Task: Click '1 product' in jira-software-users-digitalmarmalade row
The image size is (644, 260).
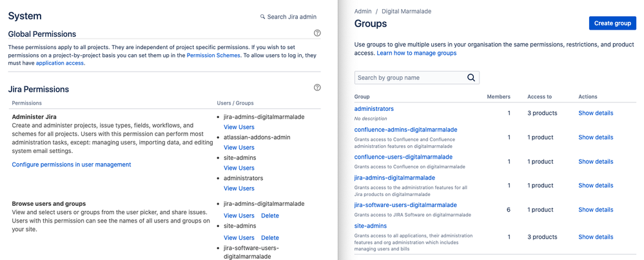Action: pyautogui.click(x=540, y=210)
